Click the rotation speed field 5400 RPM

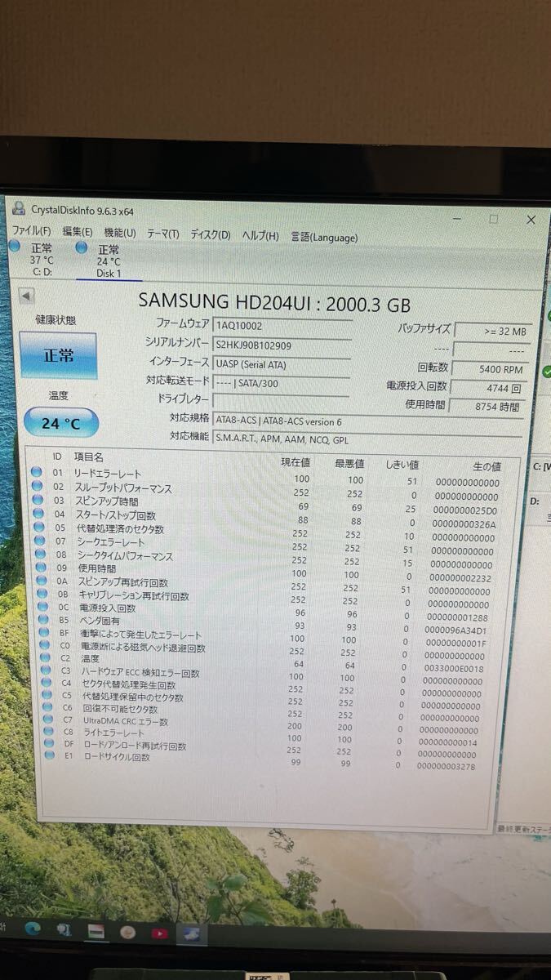click(488, 369)
